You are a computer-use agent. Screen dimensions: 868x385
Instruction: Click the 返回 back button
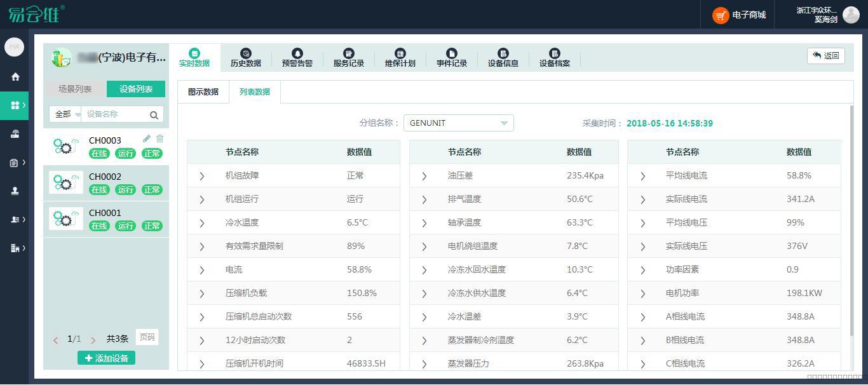click(826, 56)
